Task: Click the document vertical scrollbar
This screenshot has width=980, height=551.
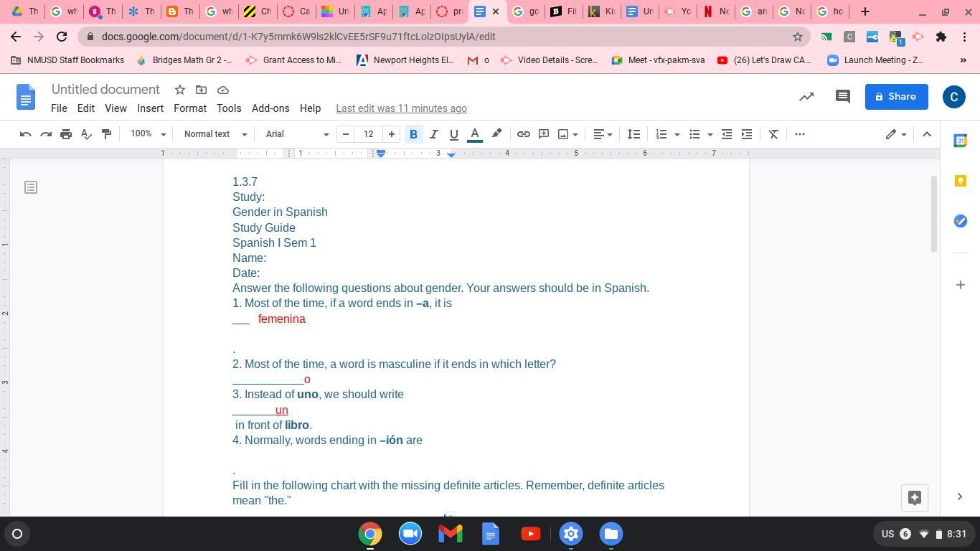Action: (934, 214)
